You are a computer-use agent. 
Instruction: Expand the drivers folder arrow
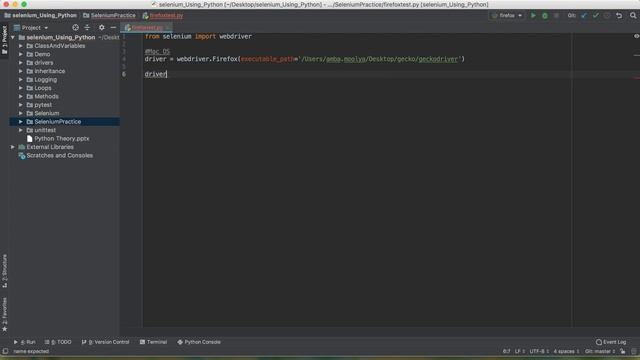[x=21, y=63]
